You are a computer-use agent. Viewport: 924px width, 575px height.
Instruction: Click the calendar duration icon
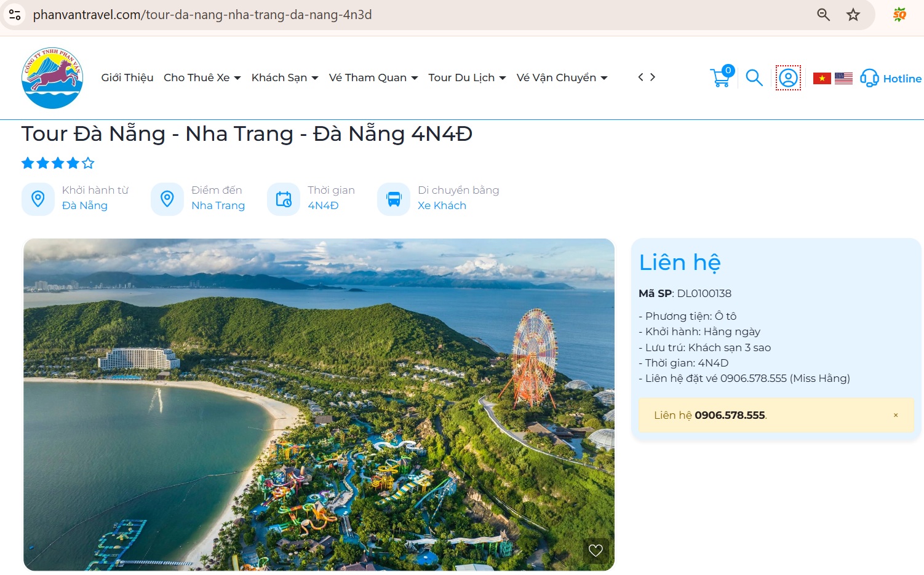click(x=283, y=199)
